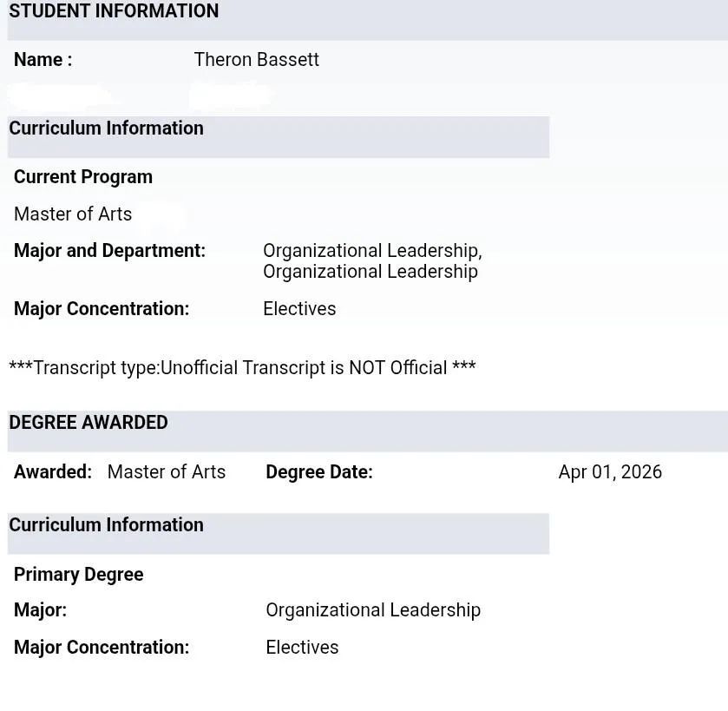Click the DEGREE AWARDED section header

pos(89,423)
